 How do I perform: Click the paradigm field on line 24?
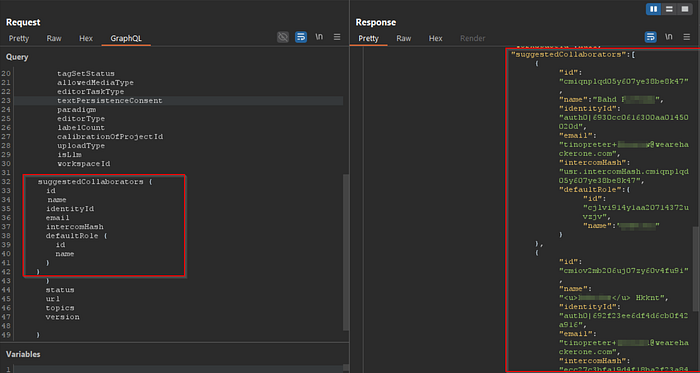click(76, 110)
